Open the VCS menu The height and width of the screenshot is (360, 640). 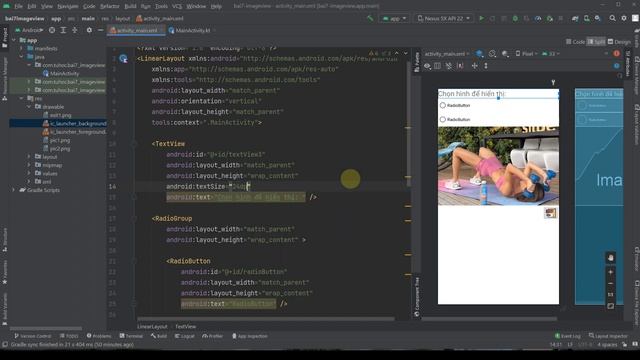coord(177,6)
